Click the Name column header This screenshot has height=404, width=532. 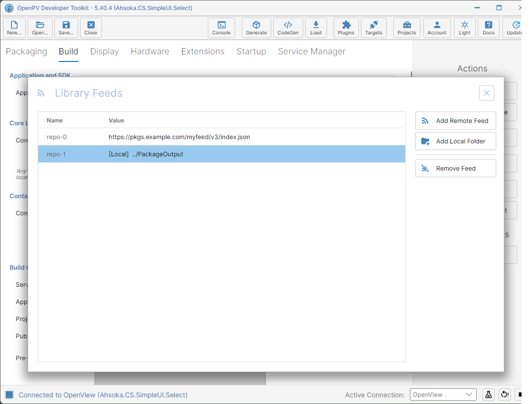click(55, 121)
